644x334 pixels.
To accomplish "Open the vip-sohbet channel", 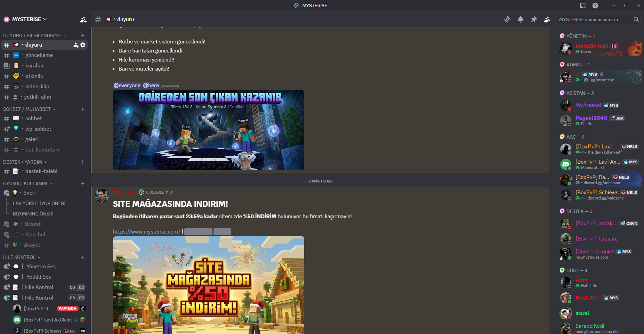I will tap(45, 129).
